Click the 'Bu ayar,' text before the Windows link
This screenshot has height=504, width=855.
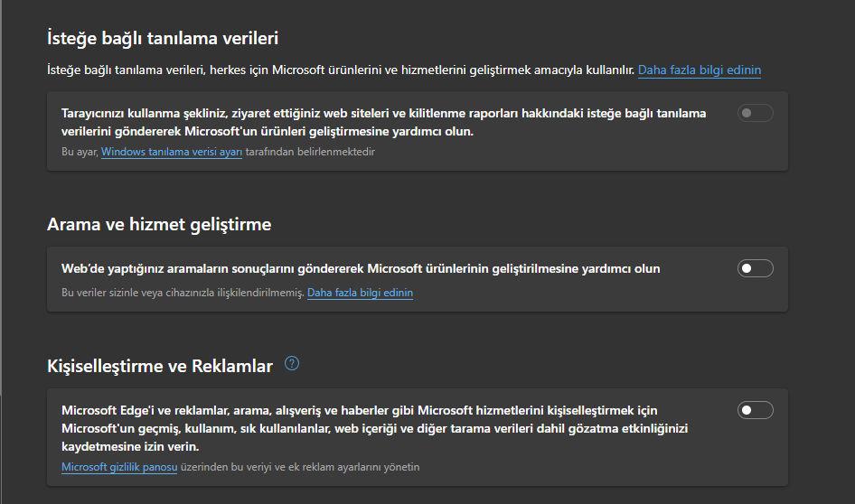80,152
